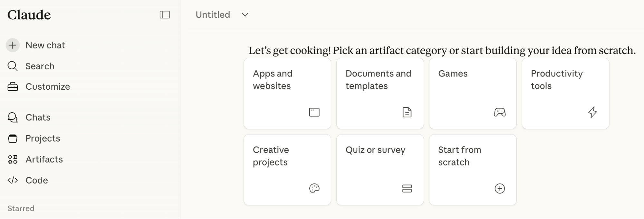Click the Customize toolbox icon
The image size is (644, 219).
[x=13, y=86]
